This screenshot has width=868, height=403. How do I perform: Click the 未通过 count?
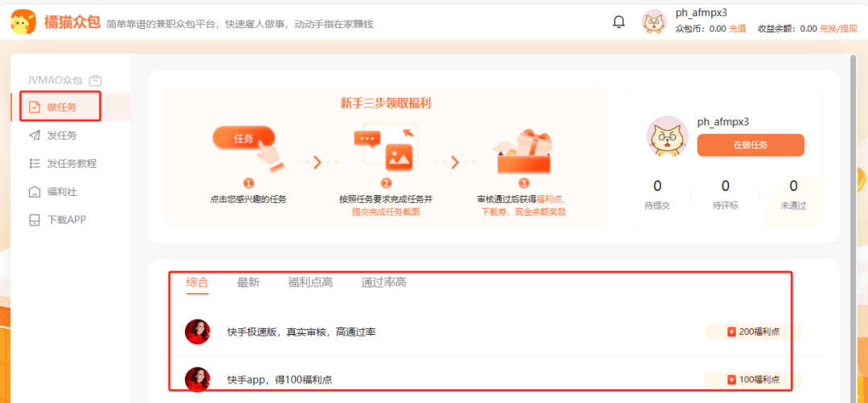coord(793,185)
